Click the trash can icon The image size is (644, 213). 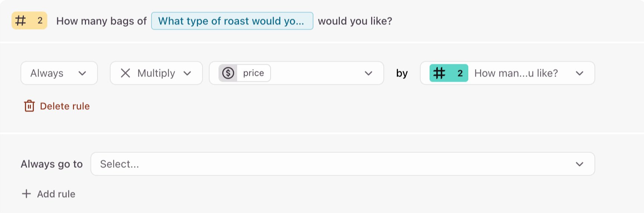pos(29,106)
